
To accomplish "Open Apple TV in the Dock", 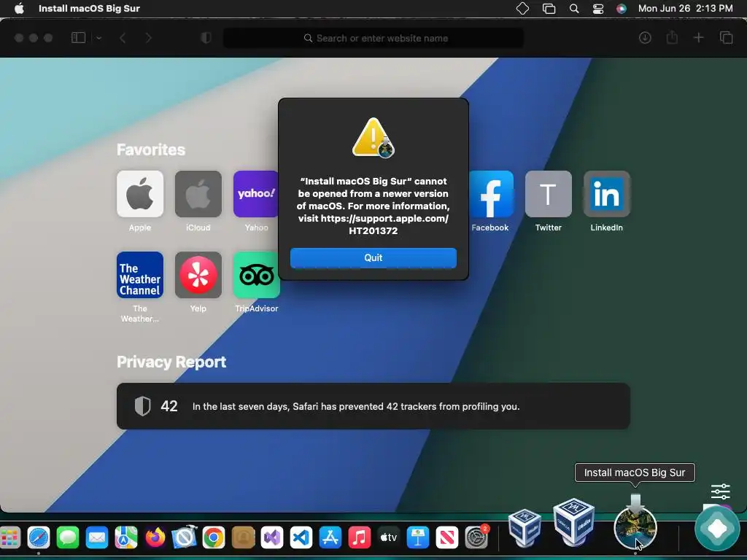I will (x=389, y=538).
